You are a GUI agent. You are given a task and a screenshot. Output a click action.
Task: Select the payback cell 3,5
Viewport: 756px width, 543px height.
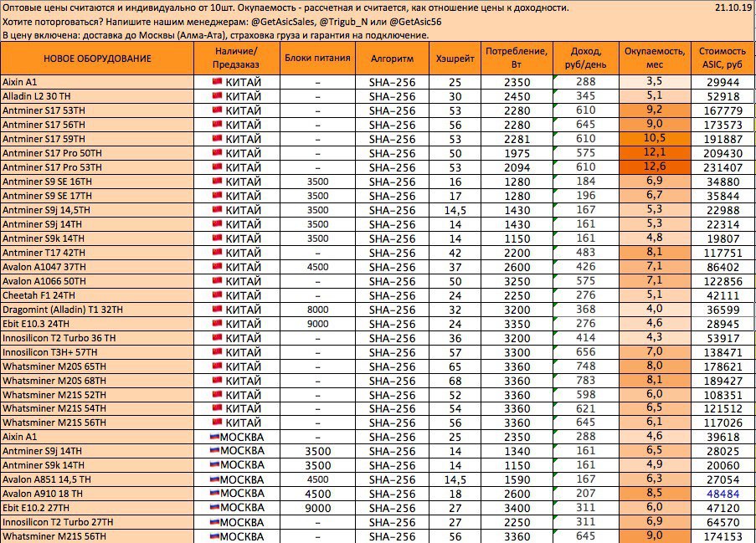click(655, 82)
